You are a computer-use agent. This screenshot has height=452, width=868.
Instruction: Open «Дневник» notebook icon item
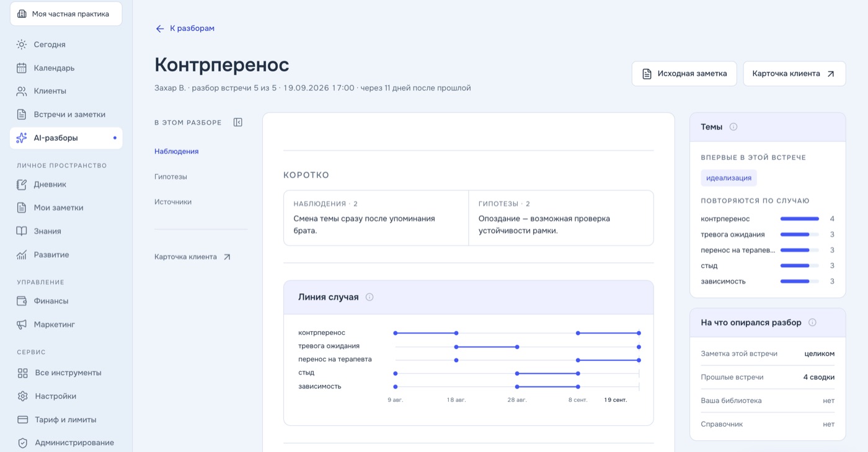(x=22, y=184)
